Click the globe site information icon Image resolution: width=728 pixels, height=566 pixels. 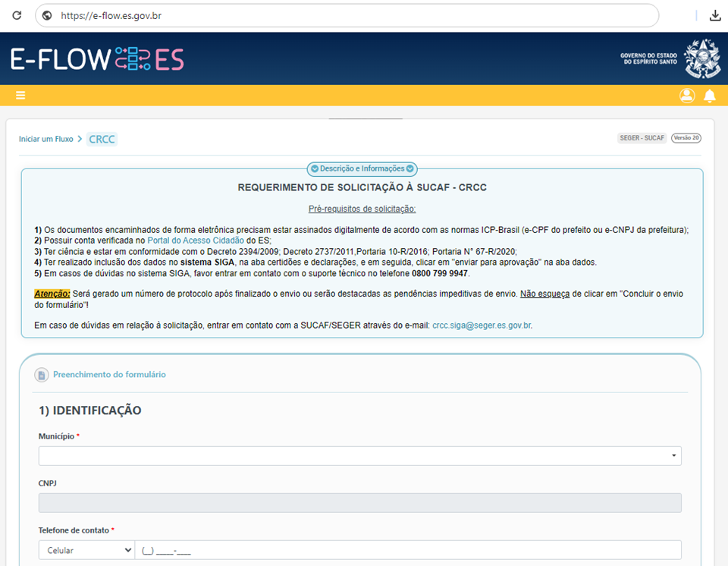[47, 15]
